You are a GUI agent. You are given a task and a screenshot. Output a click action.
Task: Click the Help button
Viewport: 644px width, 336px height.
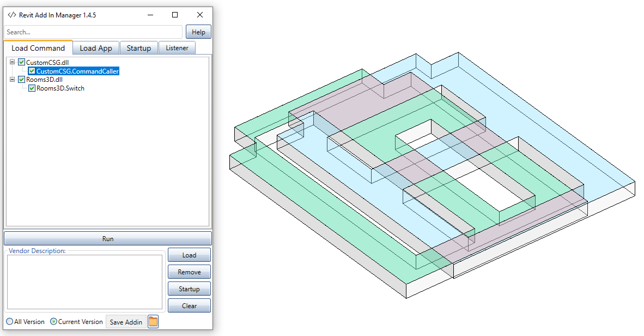click(x=198, y=31)
